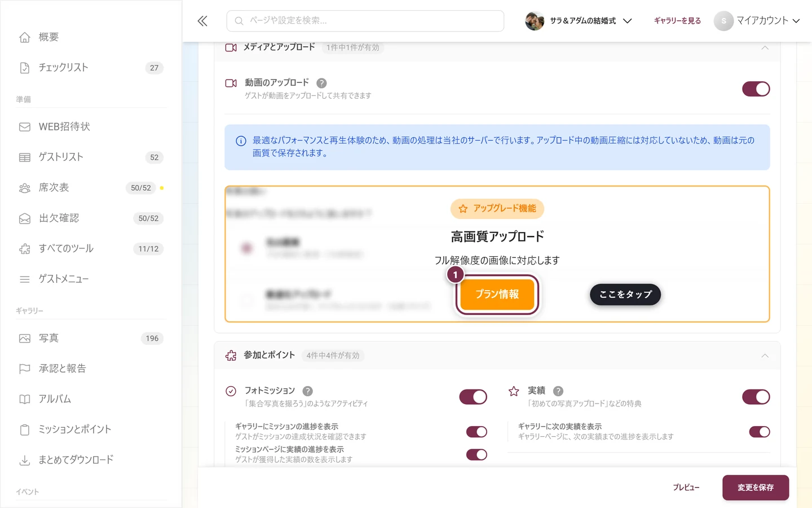This screenshot has width=812, height=508.
Task: Click the 席次表 people icon
Action: click(25, 188)
